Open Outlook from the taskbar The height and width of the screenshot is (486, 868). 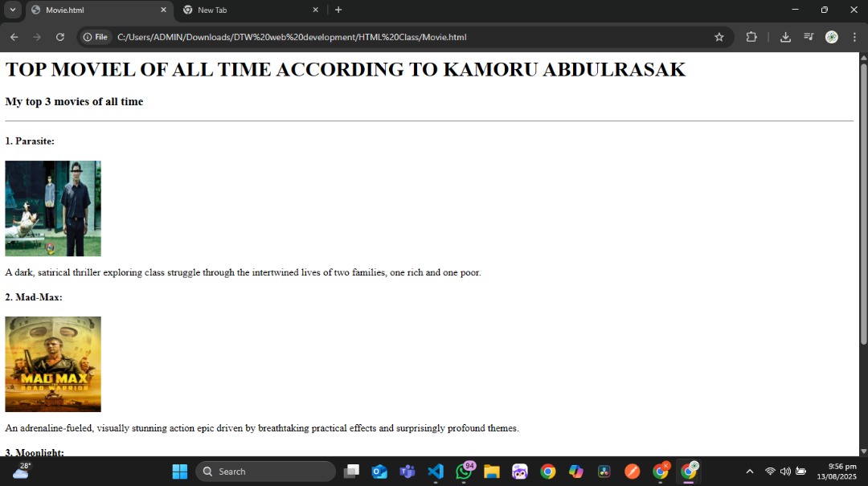(379, 472)
